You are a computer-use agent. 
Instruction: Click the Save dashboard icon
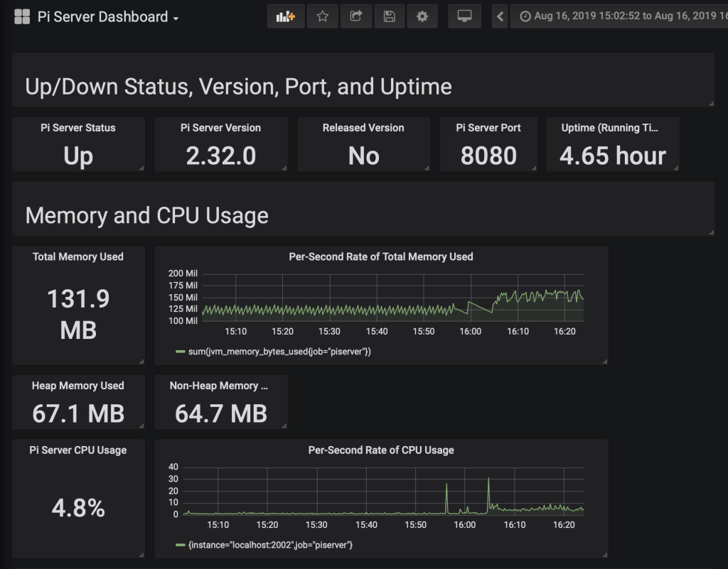[x=389, y=16]
